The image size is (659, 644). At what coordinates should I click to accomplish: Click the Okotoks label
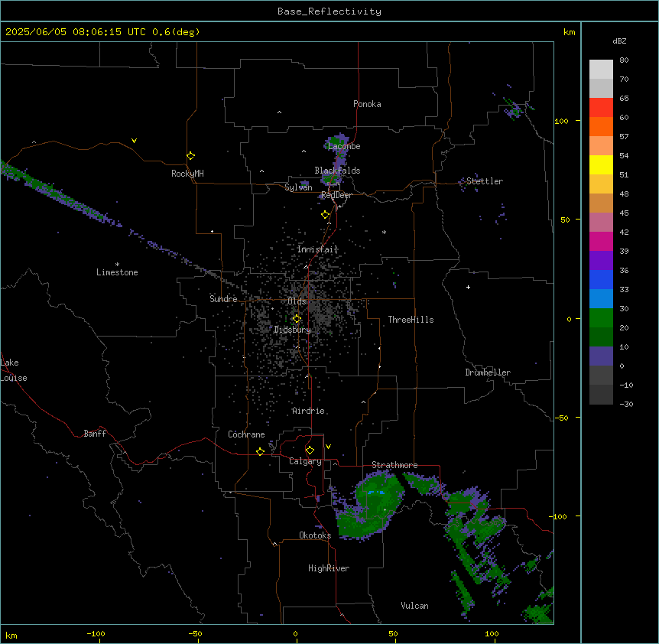pos(315,535)
